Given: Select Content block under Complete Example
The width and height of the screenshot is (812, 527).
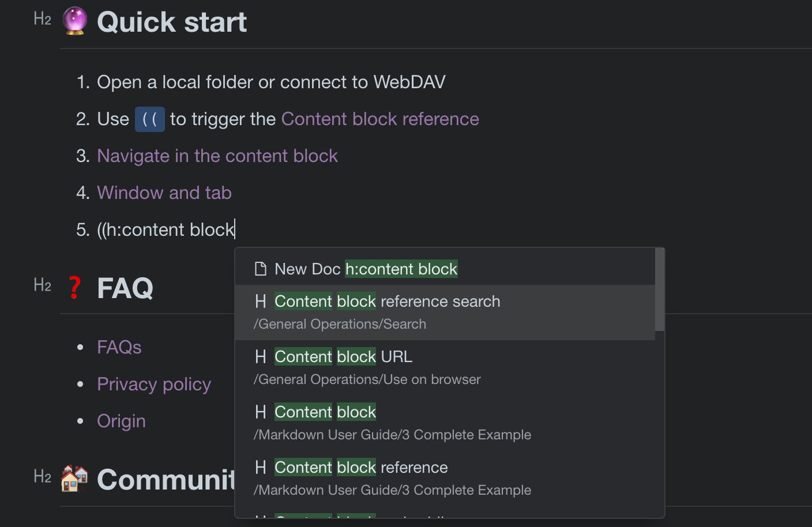Looking at the screenshot, I should click(392, 422).
